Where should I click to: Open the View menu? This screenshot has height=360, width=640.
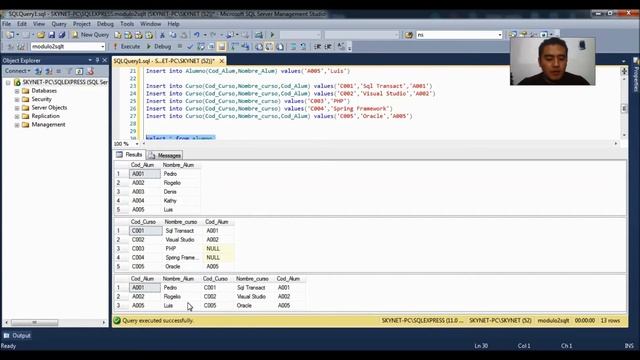[x=39, y=24]
